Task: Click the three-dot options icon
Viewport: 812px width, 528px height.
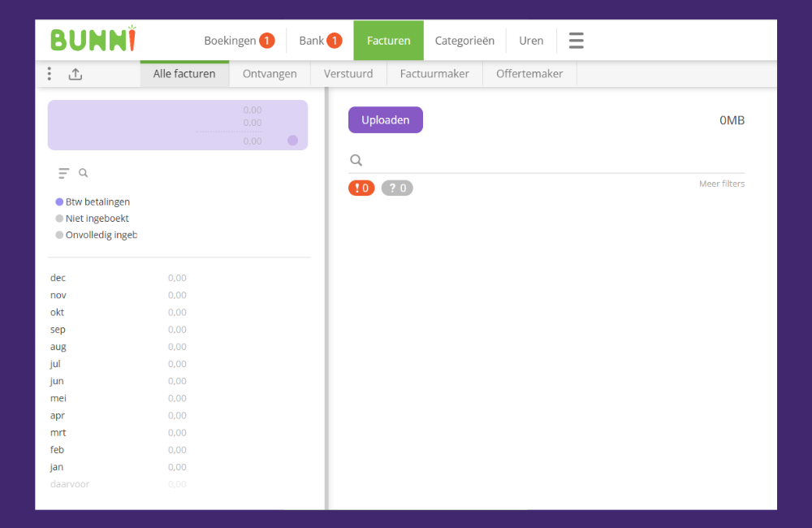Action: coord(50,74)
